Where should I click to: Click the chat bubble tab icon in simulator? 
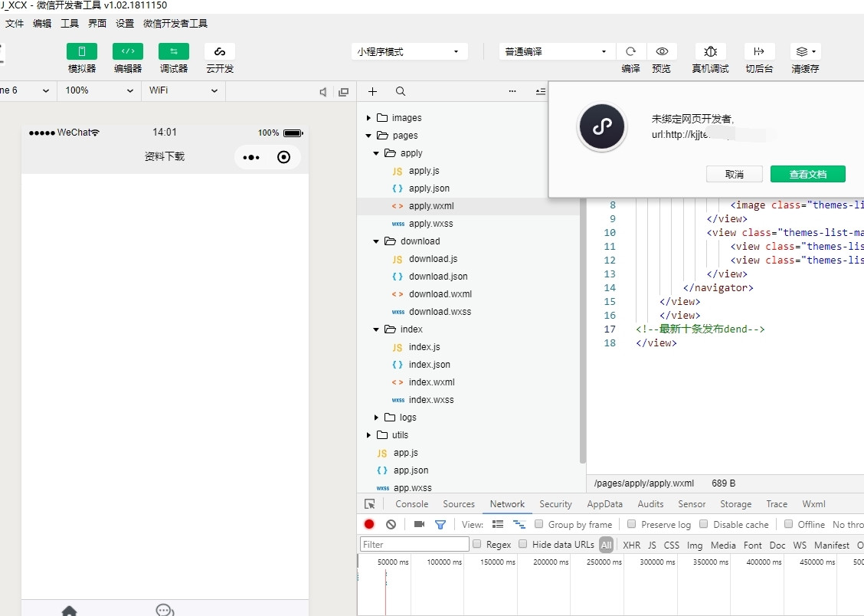coord(165,610)
